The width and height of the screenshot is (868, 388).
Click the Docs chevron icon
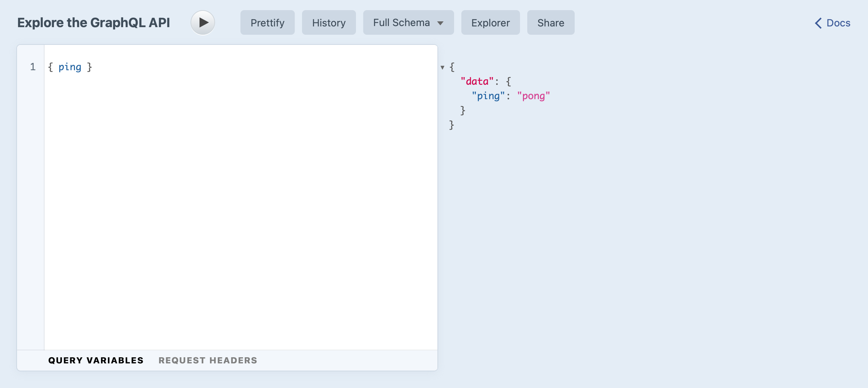(818, 23)
